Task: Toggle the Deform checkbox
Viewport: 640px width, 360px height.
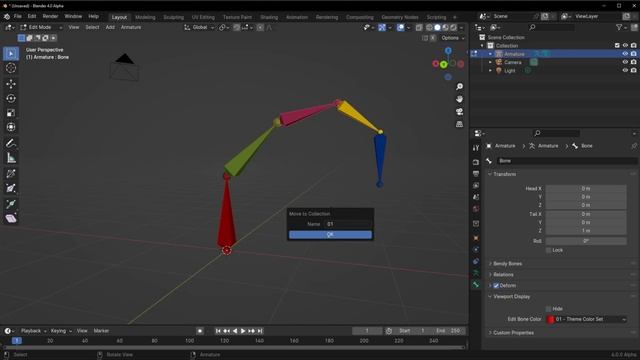Action: 496,286
